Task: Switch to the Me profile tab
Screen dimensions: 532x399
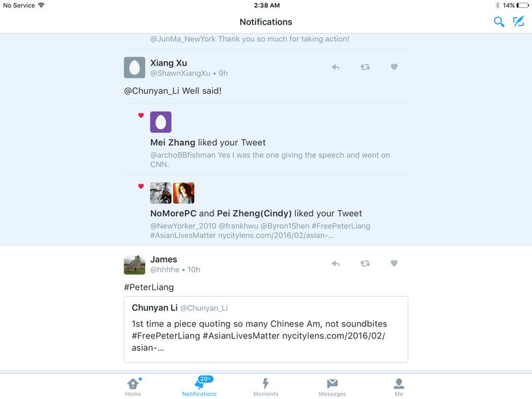Action: click(398, 387)
